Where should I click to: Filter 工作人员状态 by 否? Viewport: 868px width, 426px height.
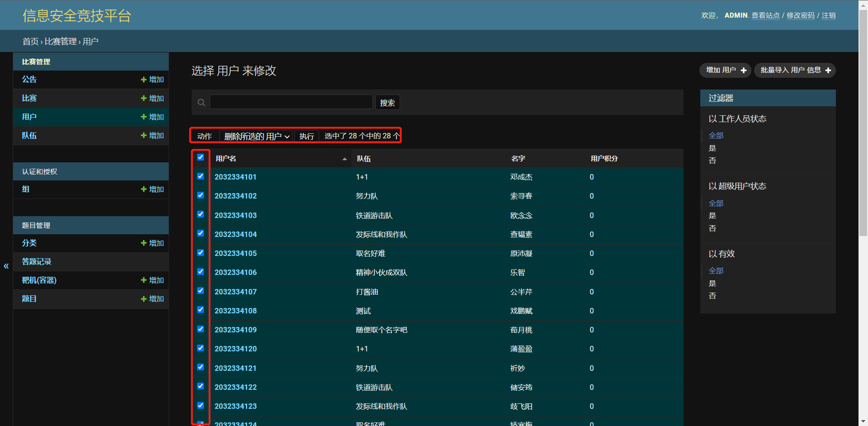click(x=712, y=160)
